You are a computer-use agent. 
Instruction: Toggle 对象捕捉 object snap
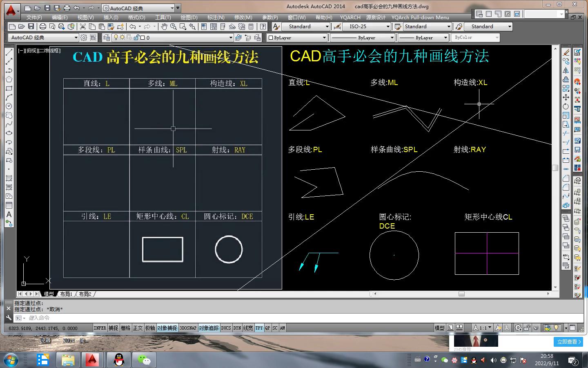[167, 328]
